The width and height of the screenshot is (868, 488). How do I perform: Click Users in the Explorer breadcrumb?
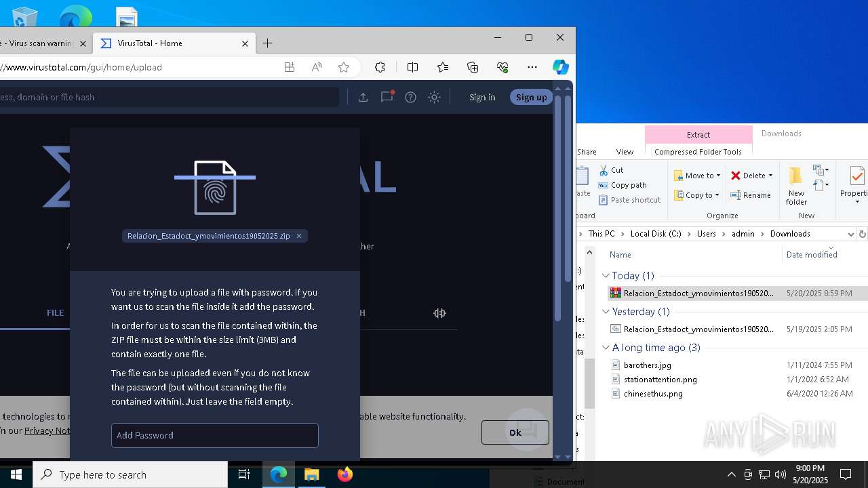(706, 234)
